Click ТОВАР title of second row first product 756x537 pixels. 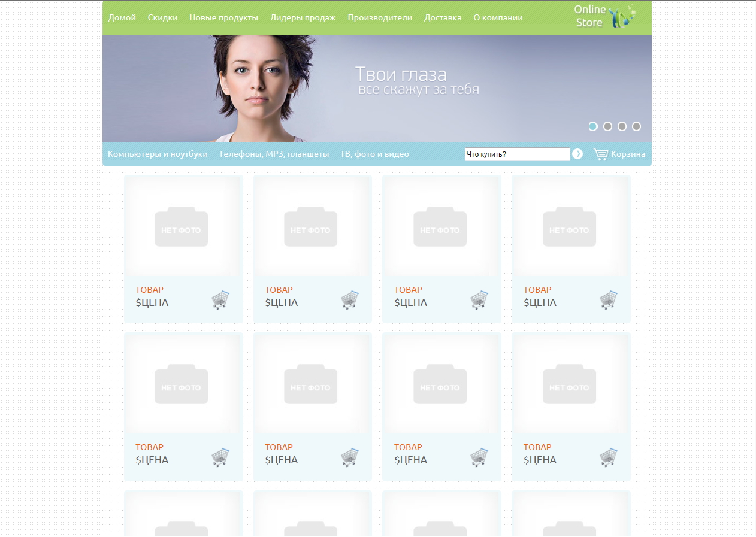coord(149,447)
